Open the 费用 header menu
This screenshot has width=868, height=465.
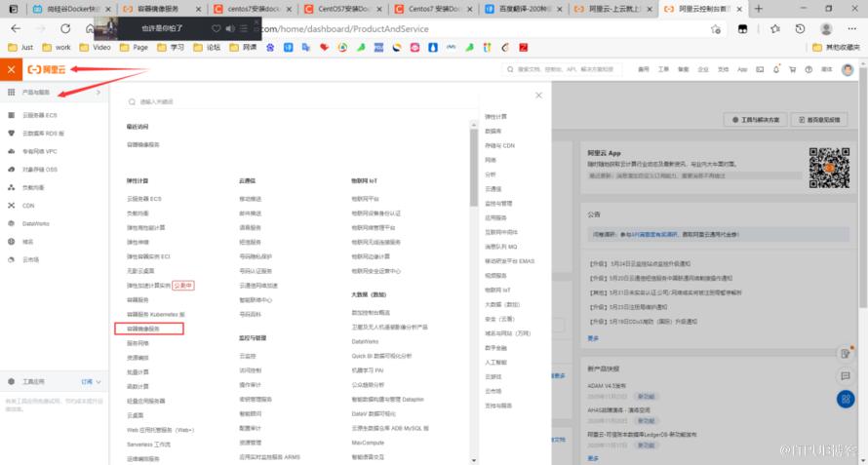pyautogui.click(x=644, y=70)
